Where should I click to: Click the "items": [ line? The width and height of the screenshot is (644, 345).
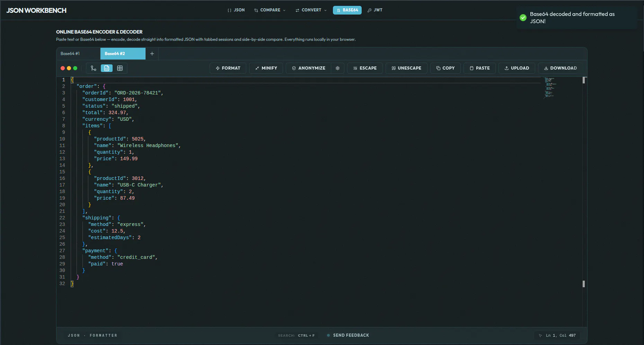coord(97,126)
